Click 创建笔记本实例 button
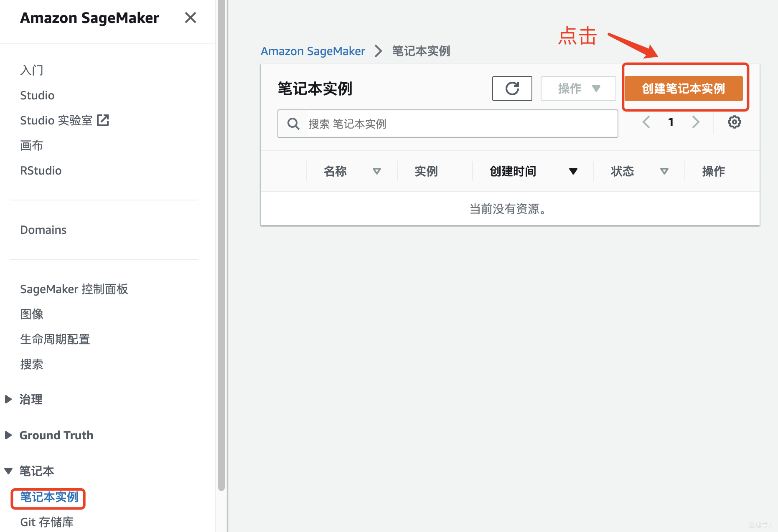 coord(684,89)
